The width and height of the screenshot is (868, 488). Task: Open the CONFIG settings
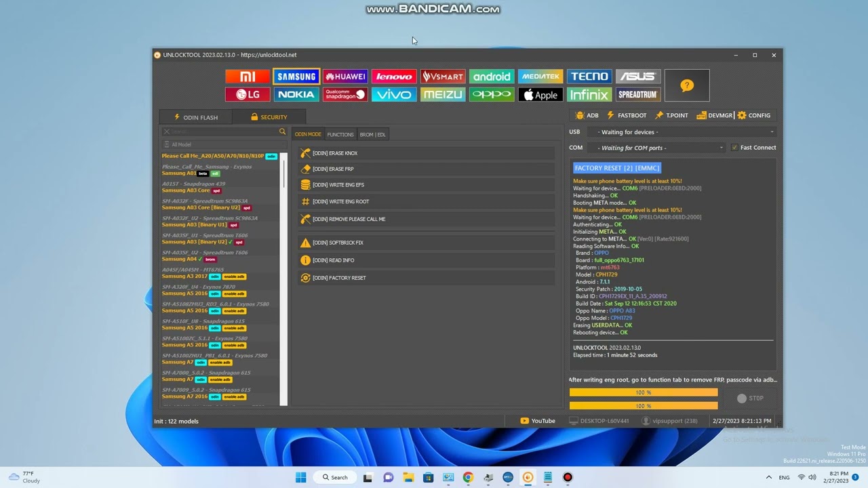point(754,115)
